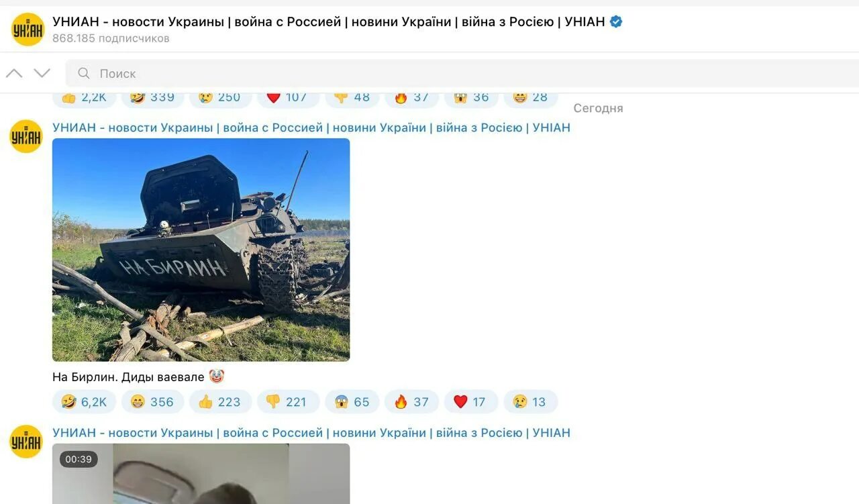Add scream reaction with 65 count
This screenshot has height=504, width=859.
pyautogui.click(x=352, y=401)
